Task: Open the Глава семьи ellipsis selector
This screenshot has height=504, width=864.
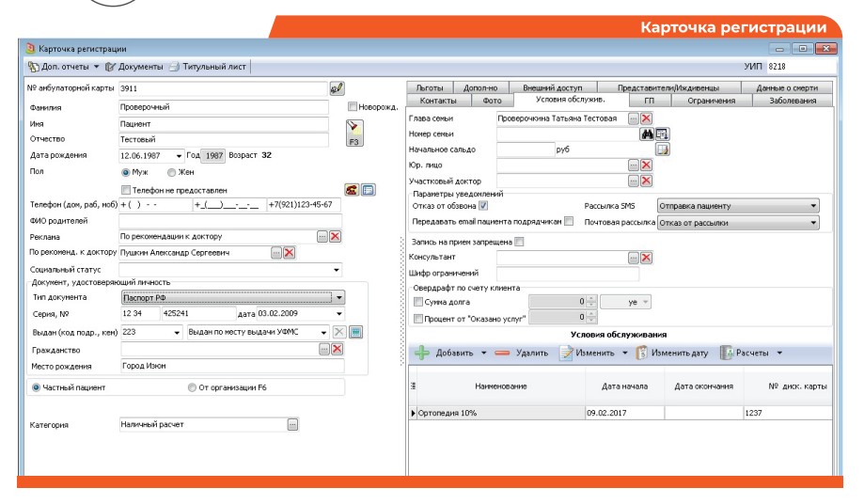Action: click(634, 118)
